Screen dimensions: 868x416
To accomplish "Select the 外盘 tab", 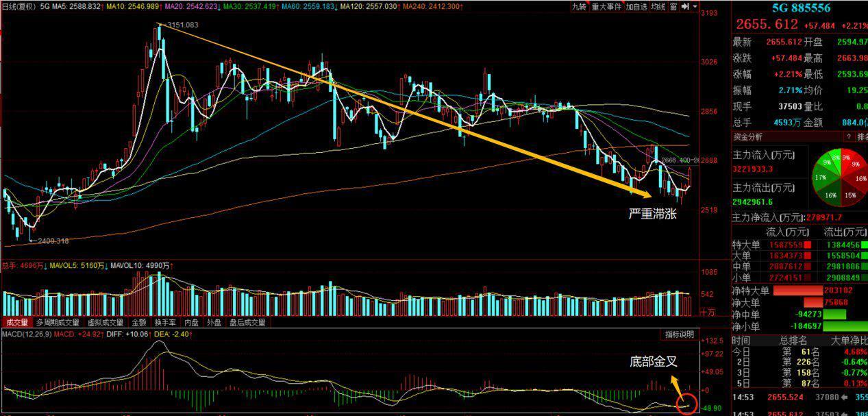I will click(214, 322).
